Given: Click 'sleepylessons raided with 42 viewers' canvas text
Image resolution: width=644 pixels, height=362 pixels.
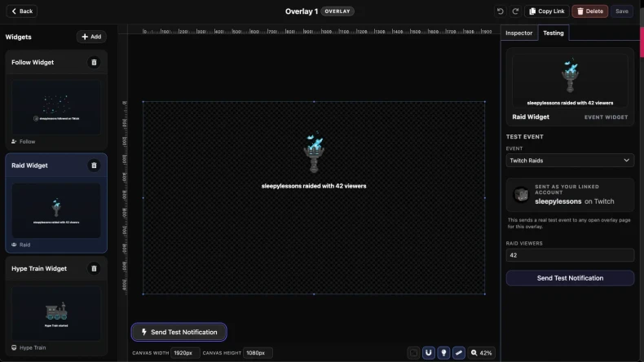Looking at the screenshot, I should pyautogui.click(x=314, y=186).
